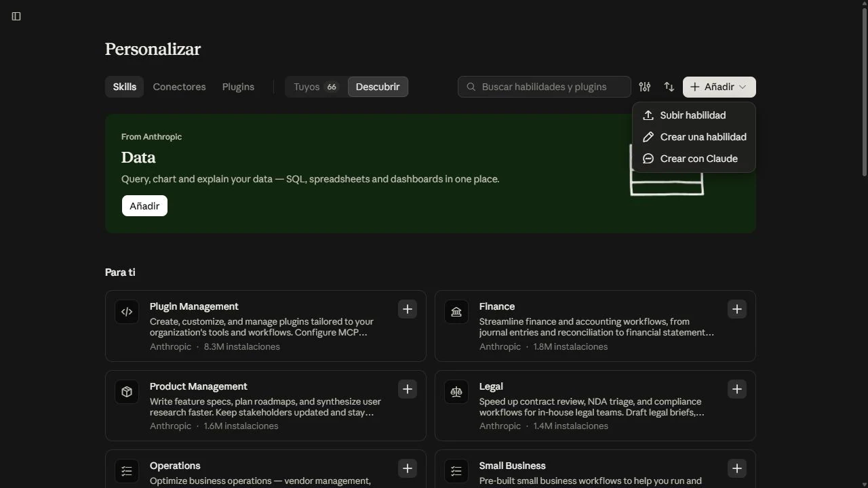Click the Plugin Management code icon
Image resolution: width=868 pixels, height=488 pixels.
coord(127,312)
